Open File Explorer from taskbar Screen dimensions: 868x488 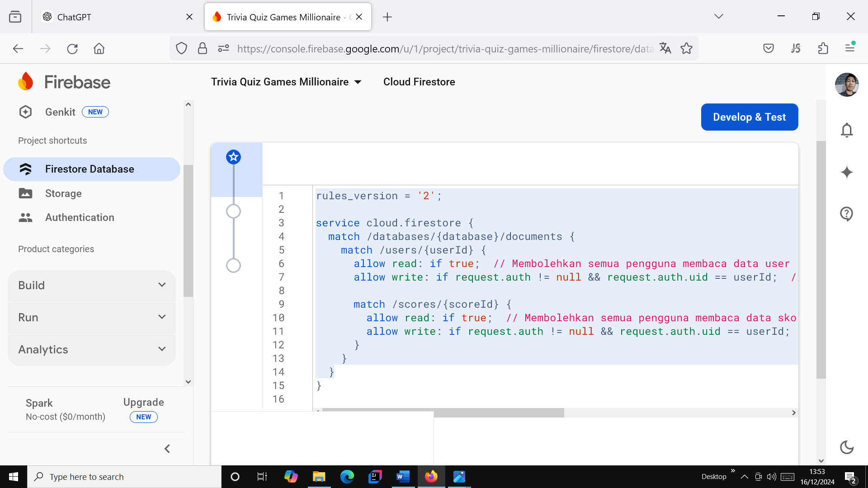319,477
